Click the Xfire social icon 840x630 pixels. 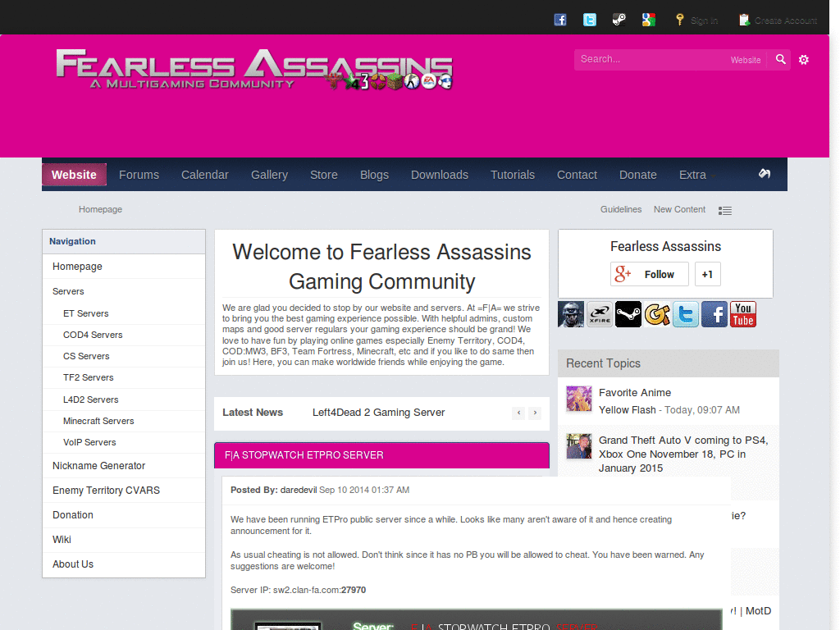(600, 314)
